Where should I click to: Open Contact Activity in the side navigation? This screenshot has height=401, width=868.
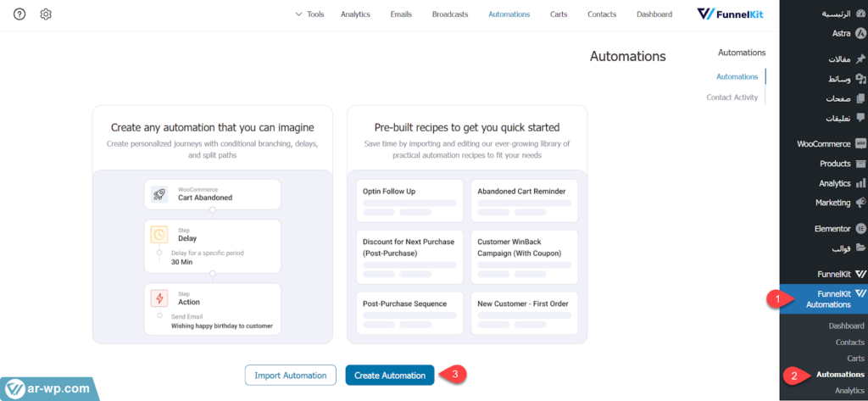coord(732,97)
